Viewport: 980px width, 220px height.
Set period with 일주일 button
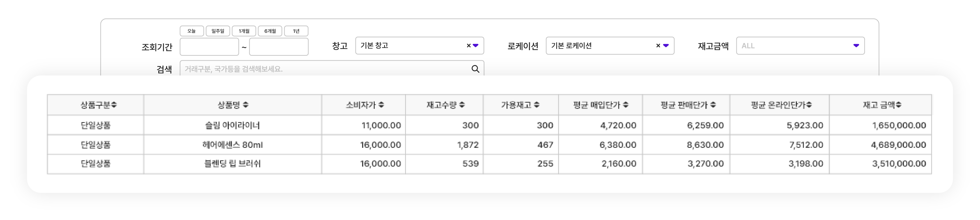point(218,31)
